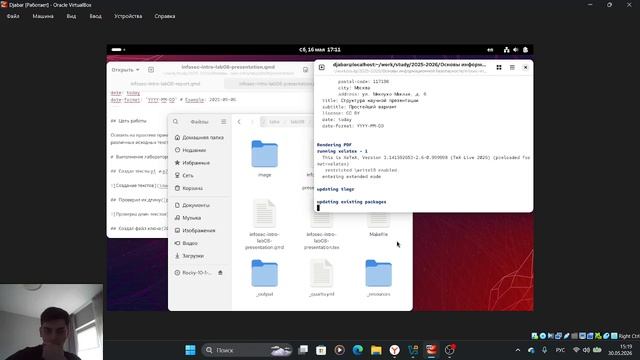Viewport: 640px width, 360px height.
Task: Click microphone icon in system tray
Action: 544,350
